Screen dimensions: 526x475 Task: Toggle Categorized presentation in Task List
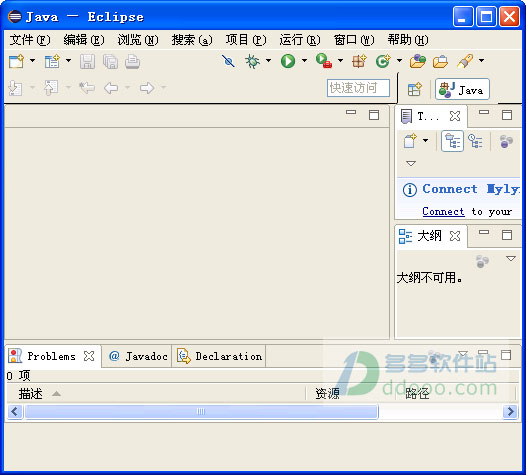[x=453, y=141]
